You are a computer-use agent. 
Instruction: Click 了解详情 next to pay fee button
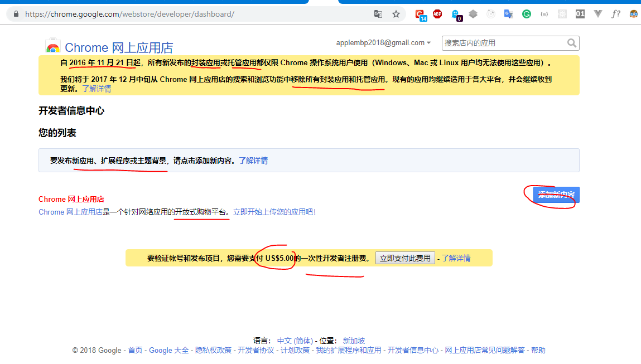tap(456, 258)
